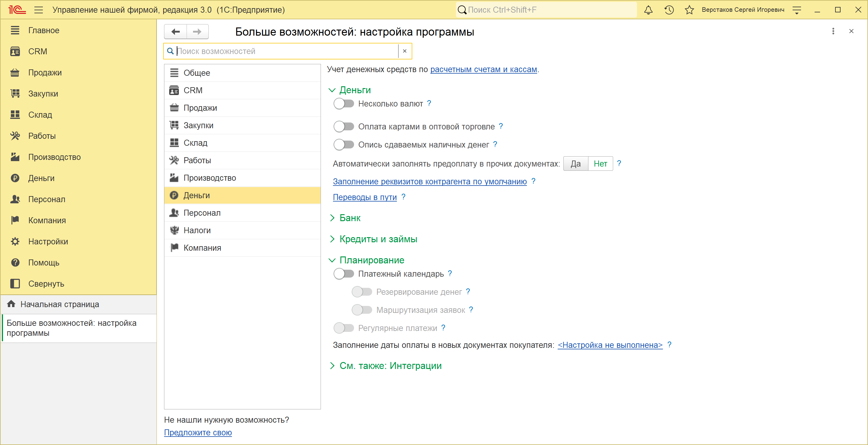Open Продажи section in left sidebar

[79, 72]
